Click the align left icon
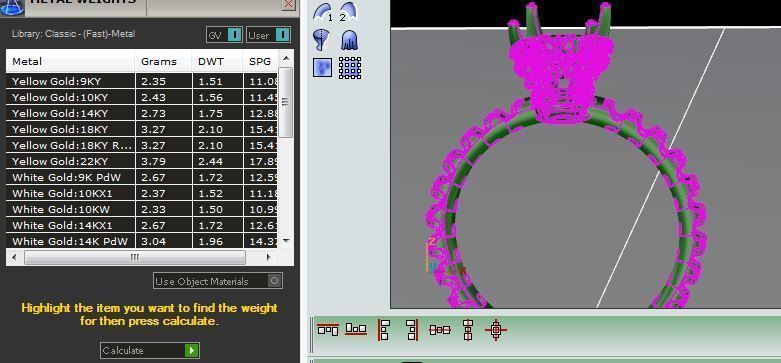This screenshot has width=781, height=363. pyautogui.click(x=384, y=330)
